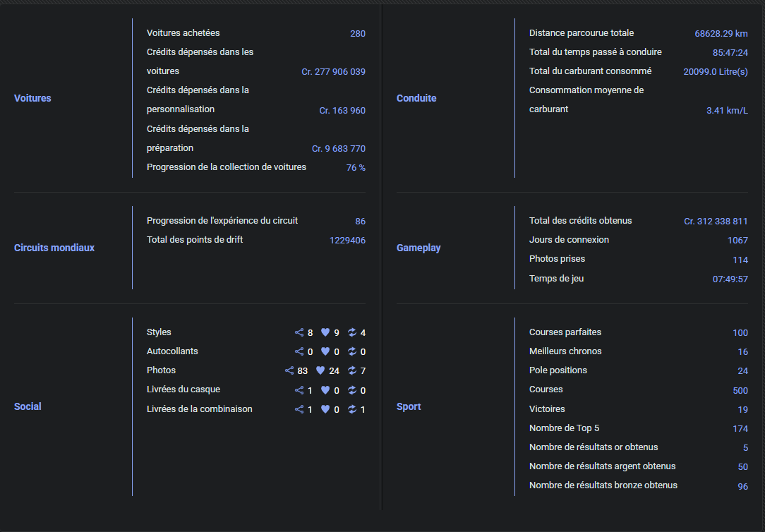The width and height of the screenshot is (765, 532).
Task: Click the Gameplay section heading
Action: click(x=418, y=248)
